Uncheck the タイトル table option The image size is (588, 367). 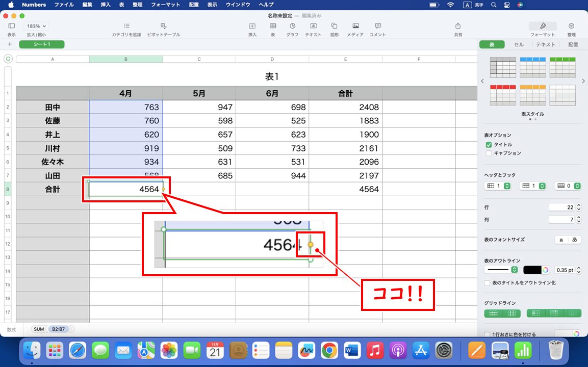(x=489, y=144)
